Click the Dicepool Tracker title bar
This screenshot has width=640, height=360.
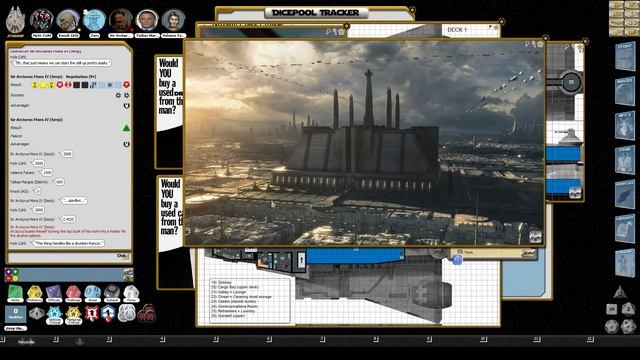(316, 13)
